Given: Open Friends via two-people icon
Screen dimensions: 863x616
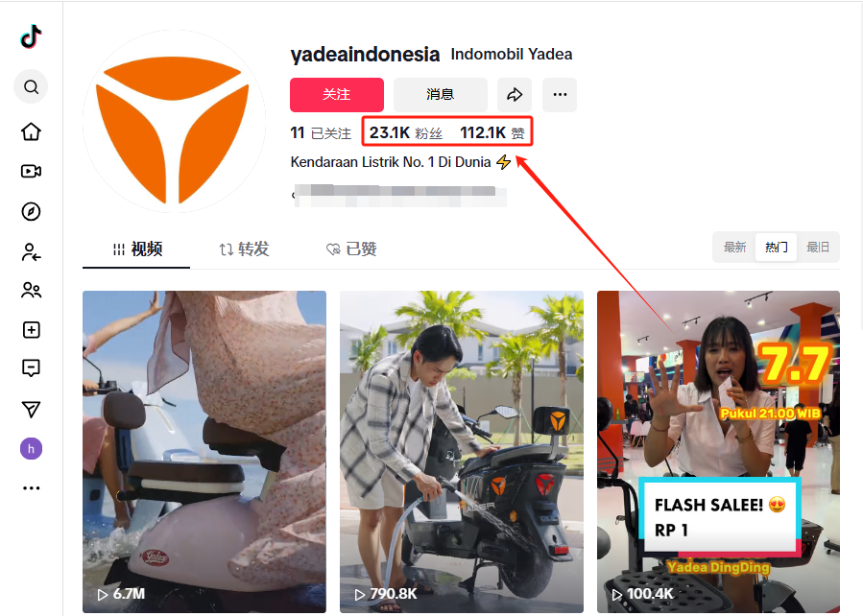Looking at the screenshot, I should point(31,290).
